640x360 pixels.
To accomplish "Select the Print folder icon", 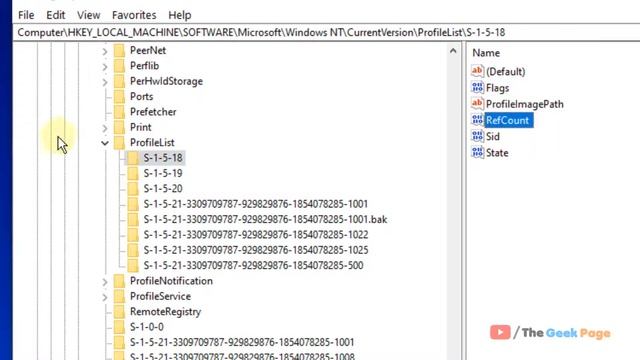I will click(120, 127).
